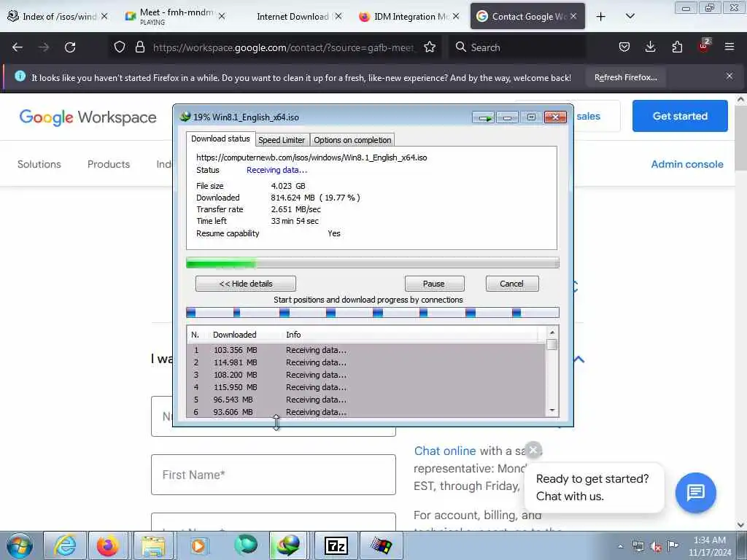Click the Downloaded column header
Viewport: 747px width, 560px height.
tap(234, 335)
